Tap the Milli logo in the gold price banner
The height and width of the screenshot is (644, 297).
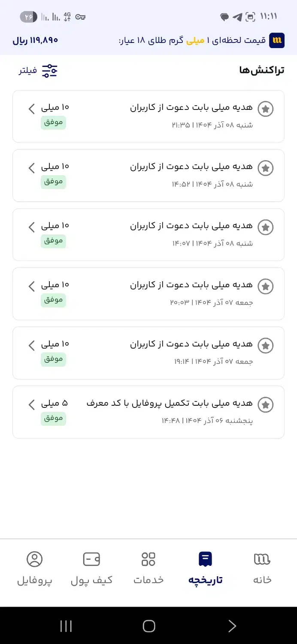(276, 40)
